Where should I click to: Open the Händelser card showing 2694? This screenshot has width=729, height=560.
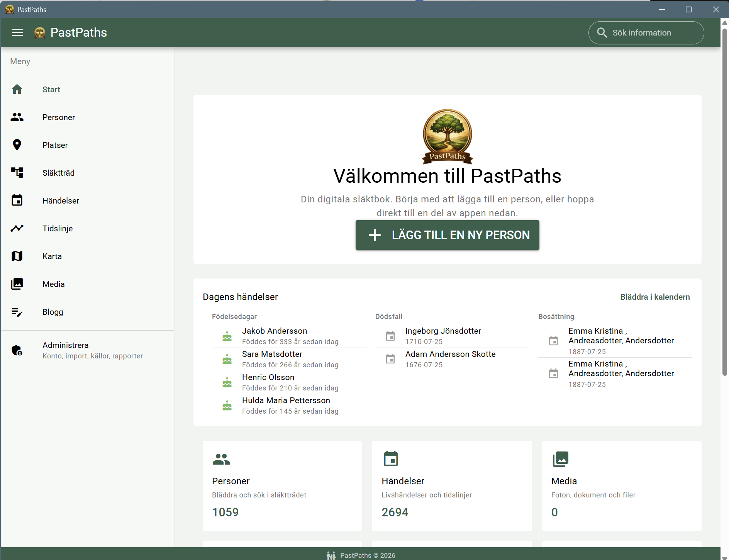[452, 486]
